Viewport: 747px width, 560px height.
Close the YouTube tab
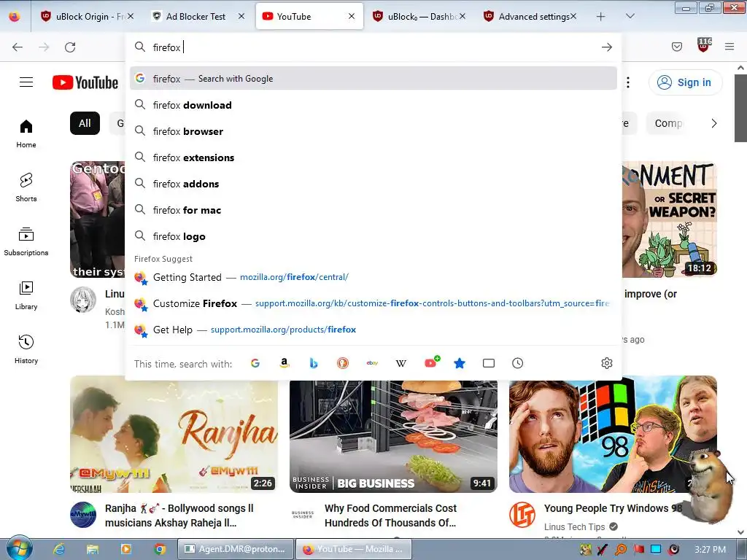[352, 16]
